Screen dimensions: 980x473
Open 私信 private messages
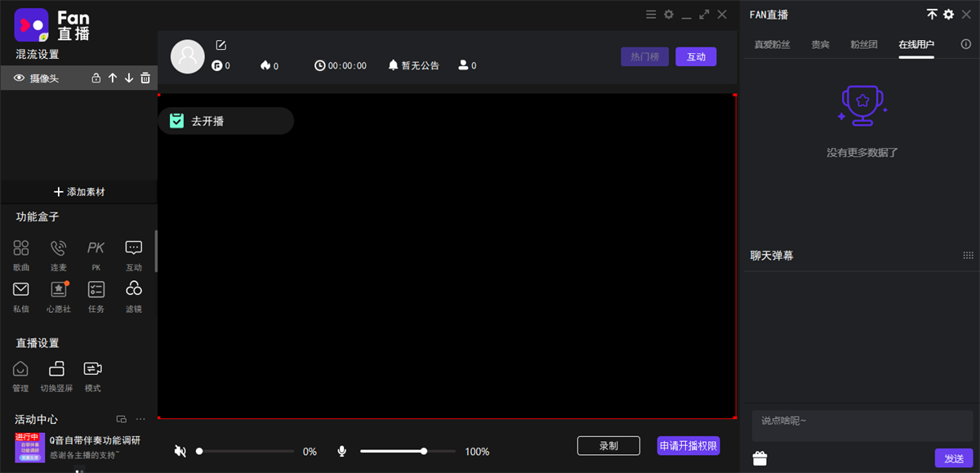click(x=21, y=296)
